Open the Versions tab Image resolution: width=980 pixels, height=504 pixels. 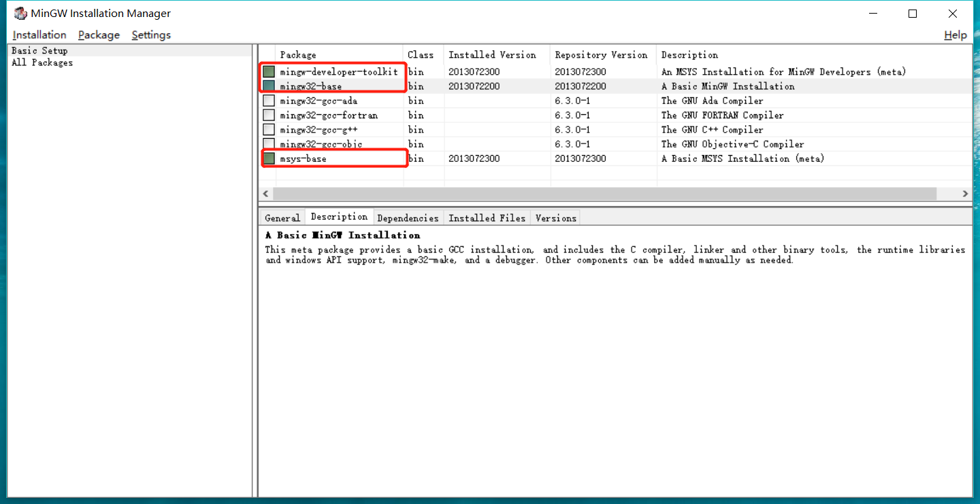555,217
